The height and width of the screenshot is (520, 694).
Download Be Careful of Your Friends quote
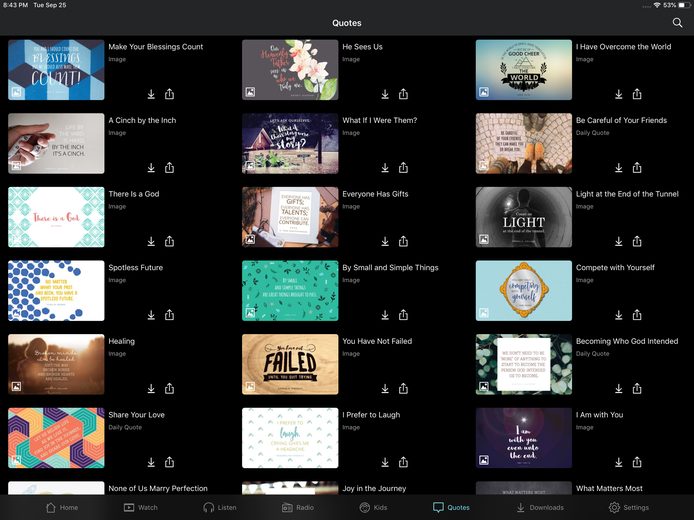[x=619, y=168]
